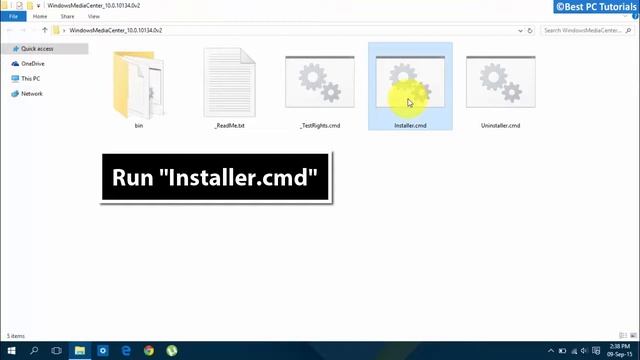Open Quick Access Toolbar customize dropdown
This screenshot has height=360, width=640.
38,6
